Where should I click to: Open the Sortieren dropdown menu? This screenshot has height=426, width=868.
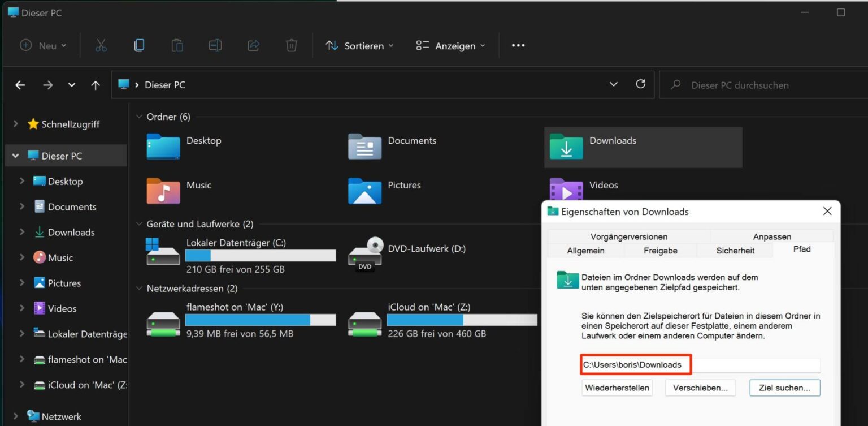tap(359, 45)
